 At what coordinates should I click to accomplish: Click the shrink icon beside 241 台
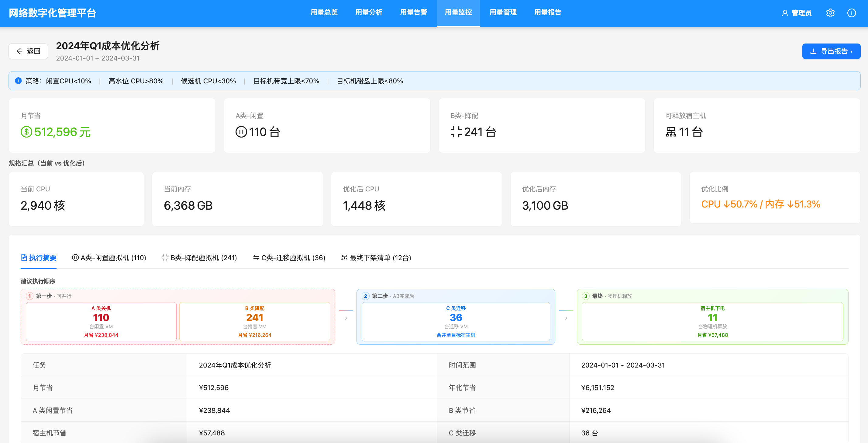pyautogui.click(x=456, y=132)
